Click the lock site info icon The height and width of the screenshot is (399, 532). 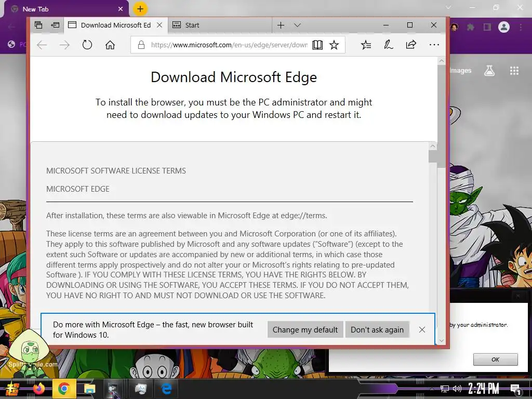pos(141,45)
